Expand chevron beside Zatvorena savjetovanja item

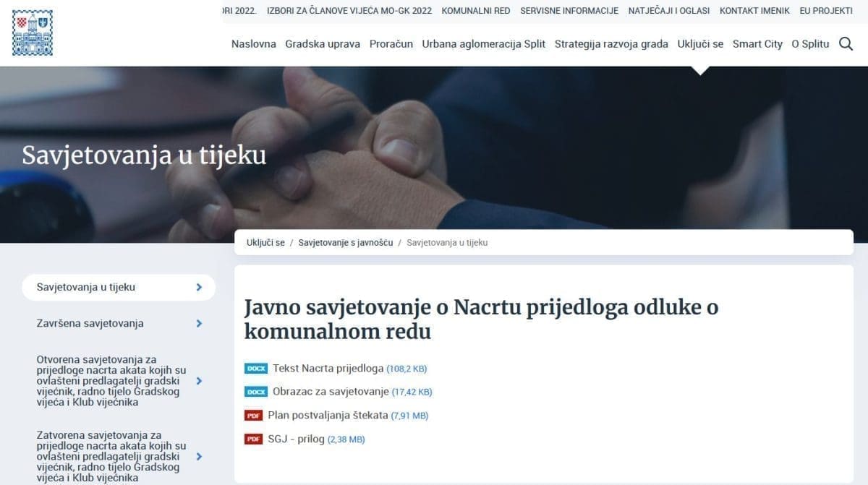click(199, 456)
